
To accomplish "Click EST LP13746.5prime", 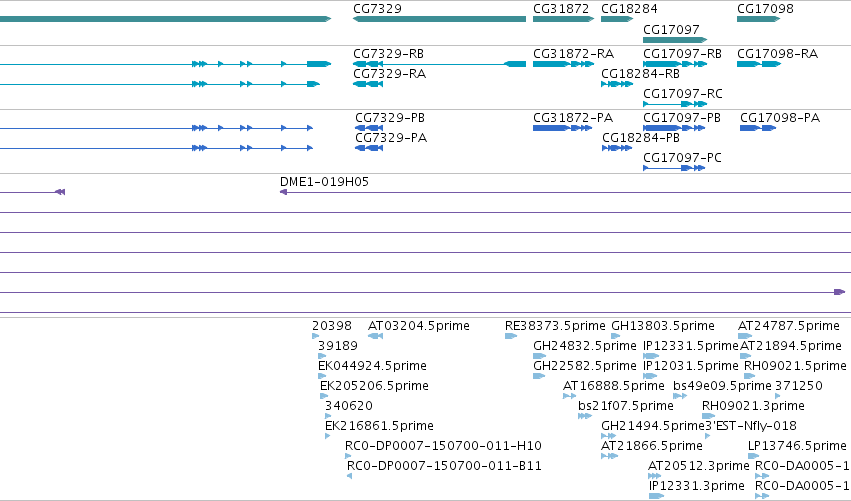I will point(753,456).
